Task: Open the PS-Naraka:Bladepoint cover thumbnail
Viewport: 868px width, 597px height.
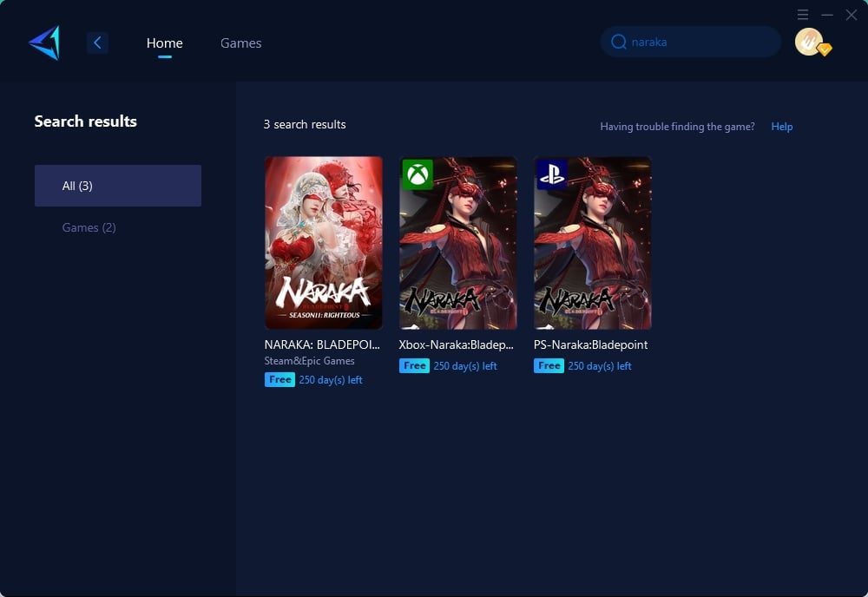Action: [592, 243]
